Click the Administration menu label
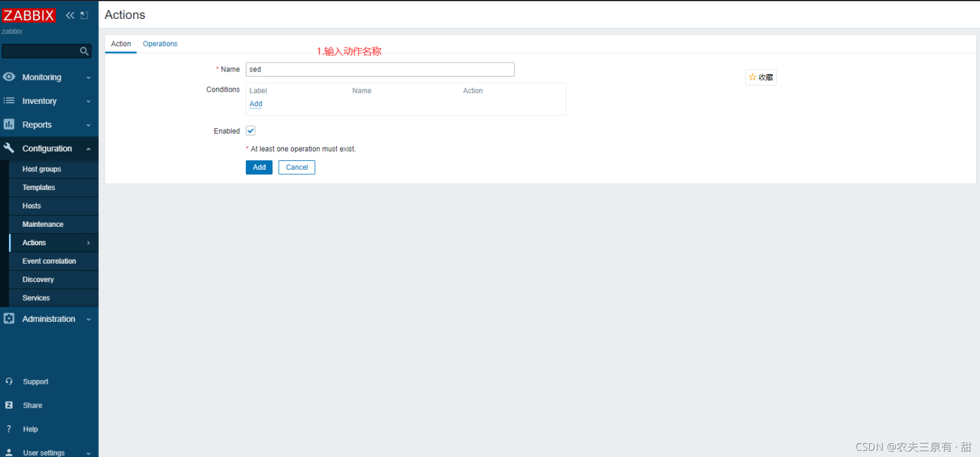Image resolution: width=980 pixels, height=457 pixels. point(49,318)
